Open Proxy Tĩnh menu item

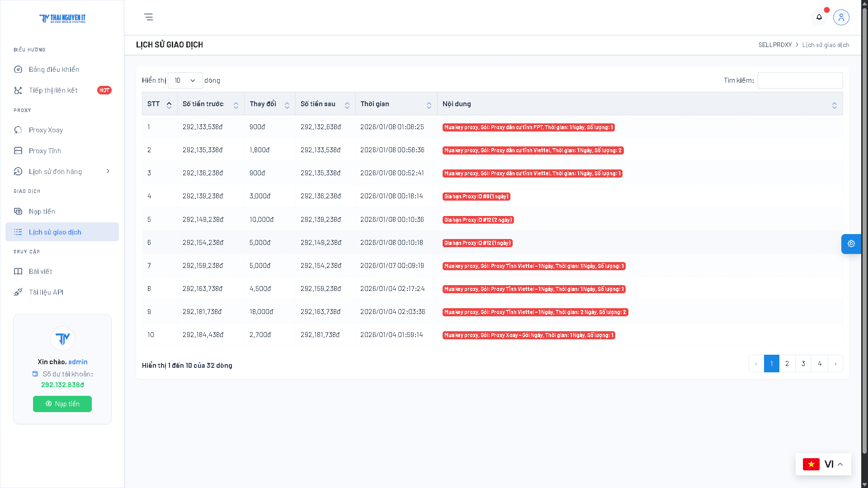tap(62, 150)
